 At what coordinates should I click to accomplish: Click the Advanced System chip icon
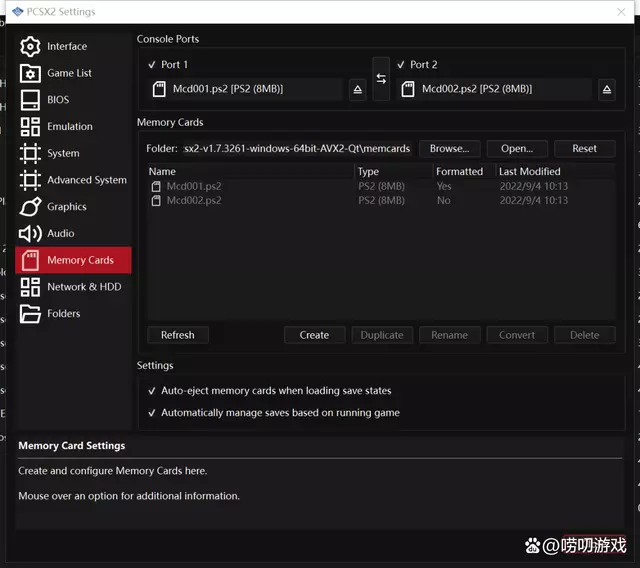click(x=30, y=180)
